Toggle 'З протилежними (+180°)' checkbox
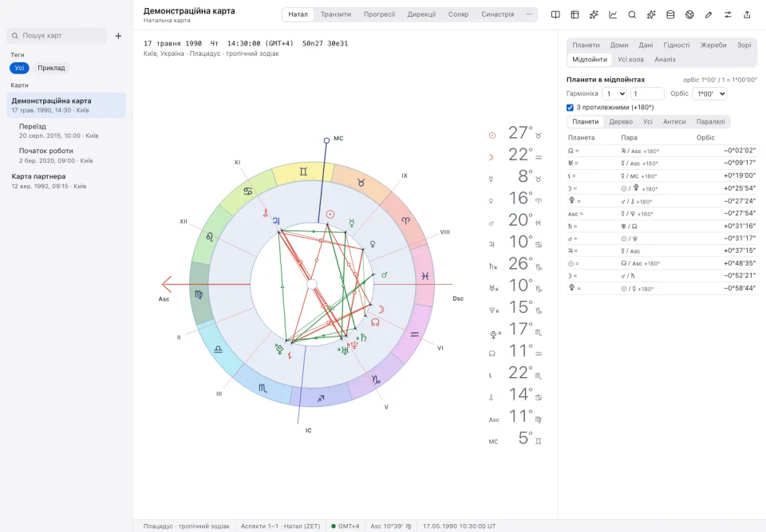 point(570,108)
